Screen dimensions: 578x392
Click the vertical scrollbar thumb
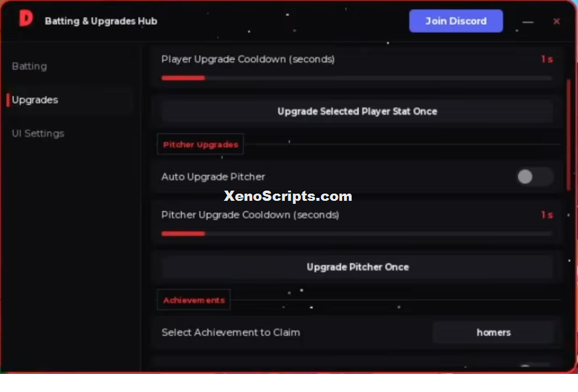pos(569,134)
